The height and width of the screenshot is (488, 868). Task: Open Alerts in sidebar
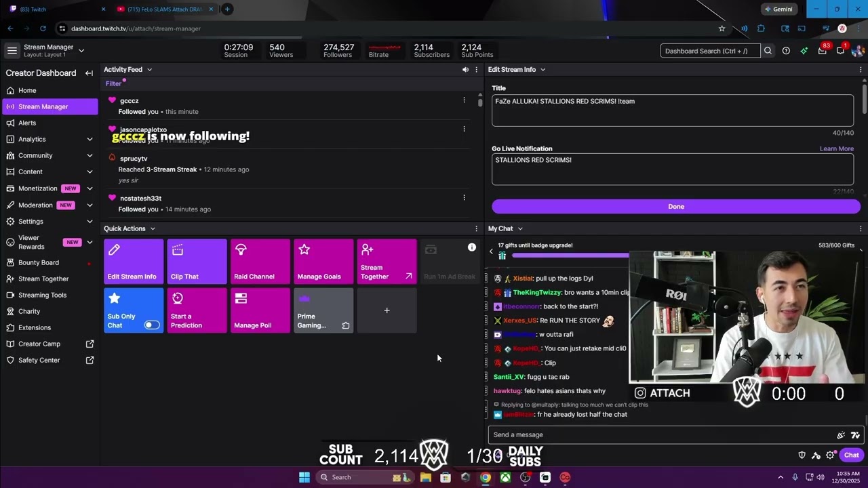(50, 123)
